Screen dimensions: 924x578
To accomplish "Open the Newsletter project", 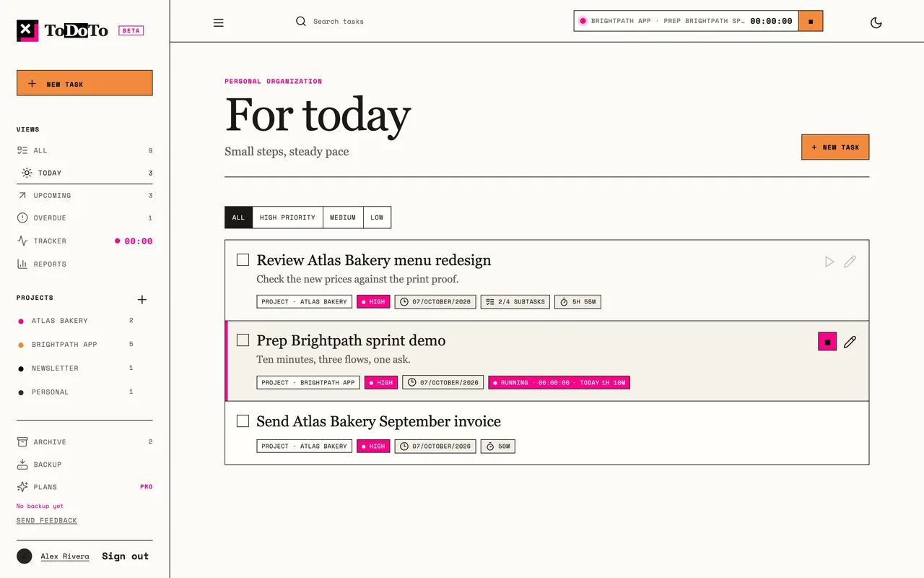I will pos(77,368).
